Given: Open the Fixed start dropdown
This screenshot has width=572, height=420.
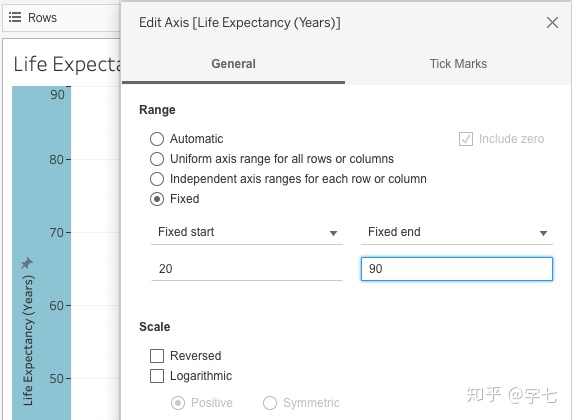Looking at the screenshot, I should pos(247,232).
